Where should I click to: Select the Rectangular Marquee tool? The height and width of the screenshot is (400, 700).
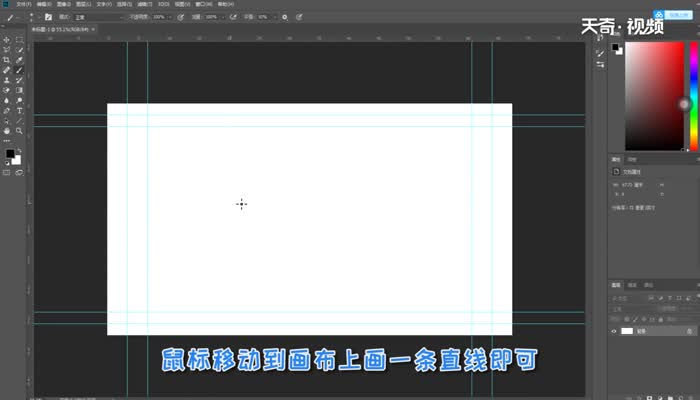click(19, 40)
